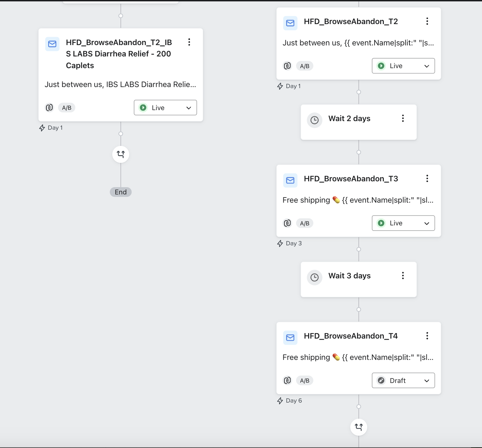Click the connector node below HFD_BrowseAbandon_T3 card
Image resolution: width=482 pixels, height=448 pixels.
click(x=359, y=249)
